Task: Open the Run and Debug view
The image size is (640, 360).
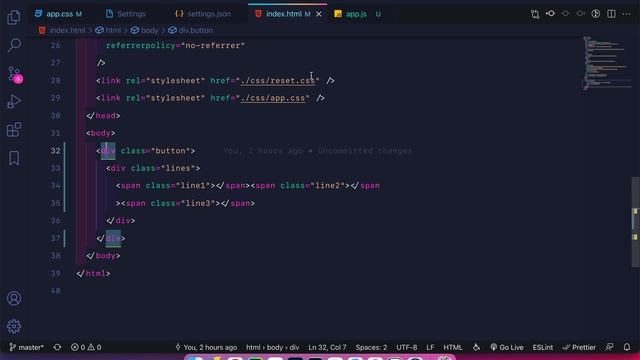Action: (14, 102)
